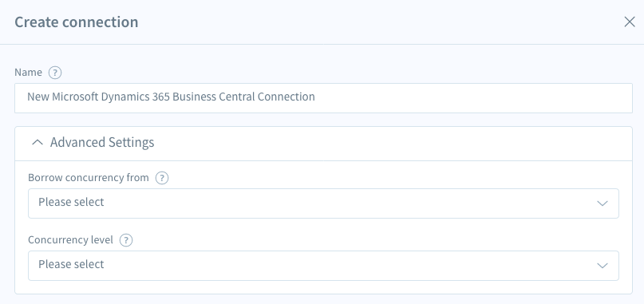Click the Create connection dialog title
Viewport: 644px width, 304px height.
(x=77, y=22)
